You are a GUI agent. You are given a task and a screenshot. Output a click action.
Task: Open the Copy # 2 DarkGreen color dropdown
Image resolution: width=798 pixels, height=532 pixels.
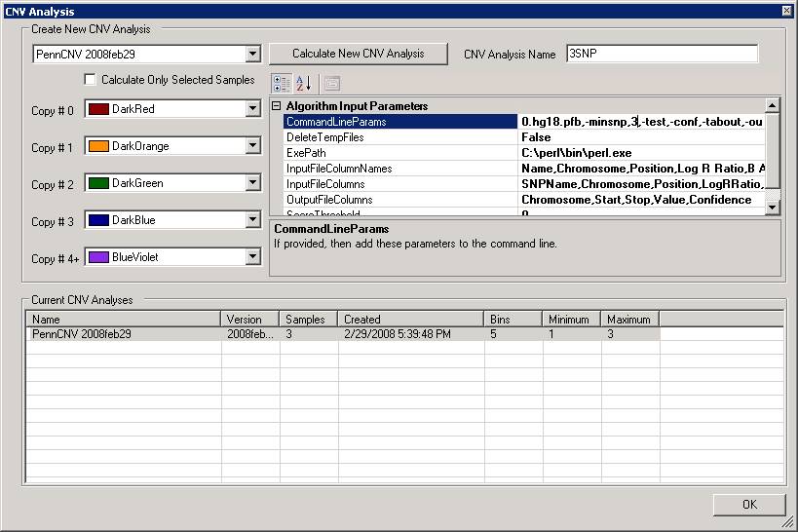point(253,183)
